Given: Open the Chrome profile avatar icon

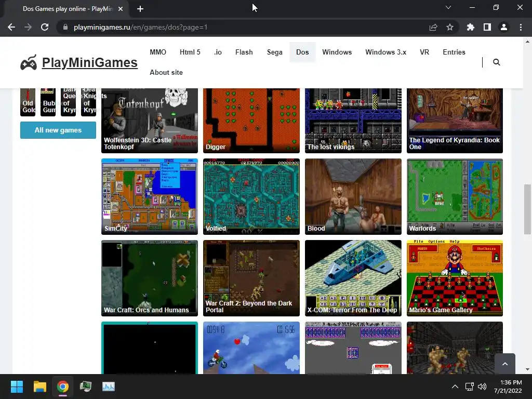Looking at the screenshot, I should tap(504, 27).
